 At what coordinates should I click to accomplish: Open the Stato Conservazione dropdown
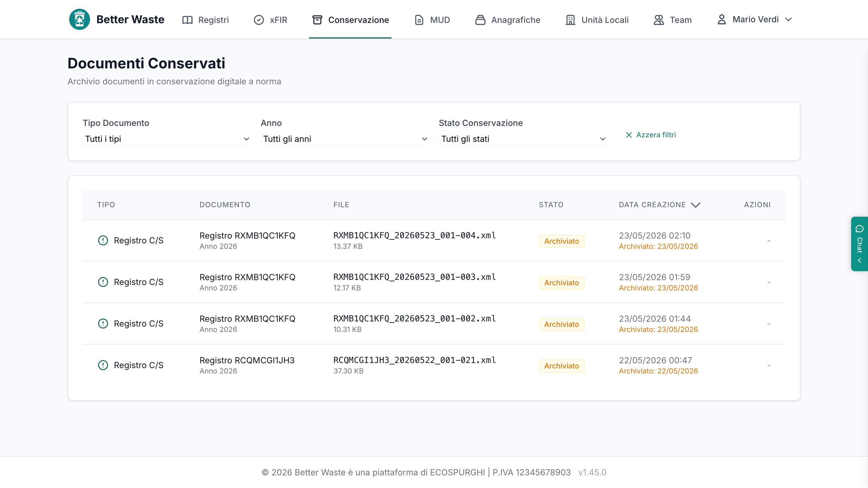(x=523, y=139)
